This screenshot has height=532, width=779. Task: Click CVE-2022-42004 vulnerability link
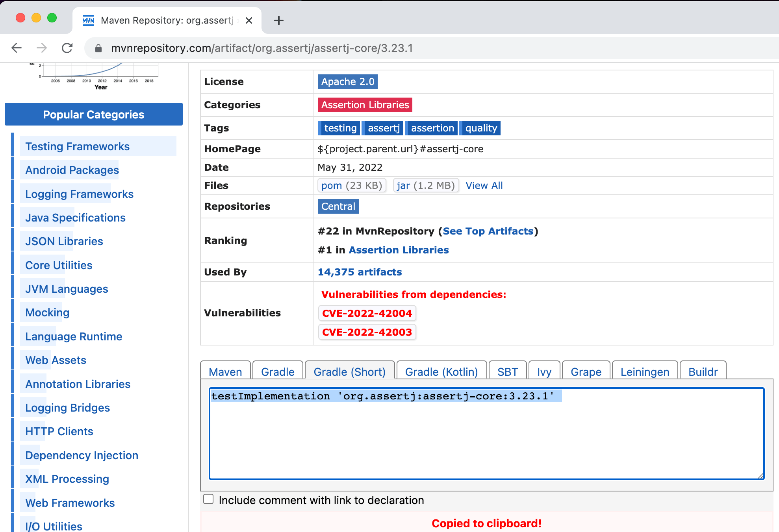click(x=366, y=313)
